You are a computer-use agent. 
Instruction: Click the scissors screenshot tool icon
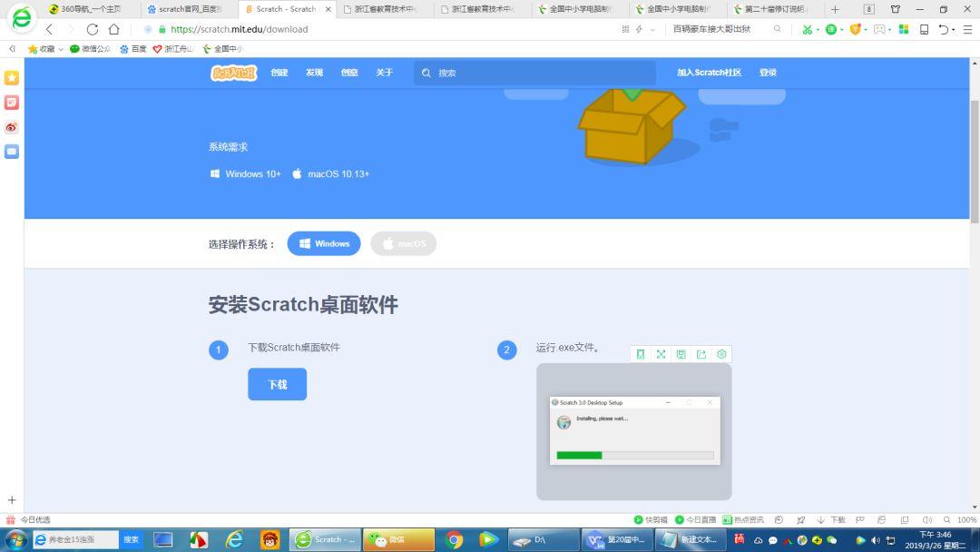click(x=807, y=29)
